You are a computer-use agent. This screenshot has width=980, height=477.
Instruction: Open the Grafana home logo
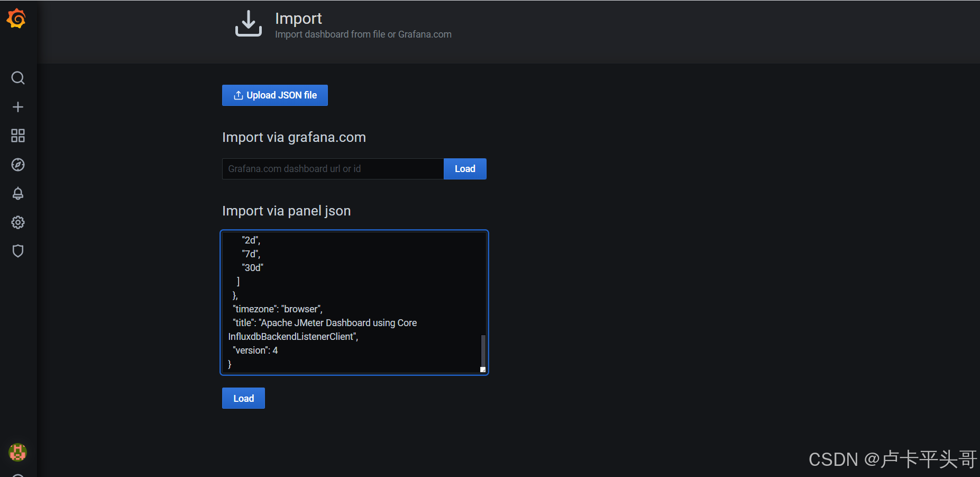pos(16,19)
